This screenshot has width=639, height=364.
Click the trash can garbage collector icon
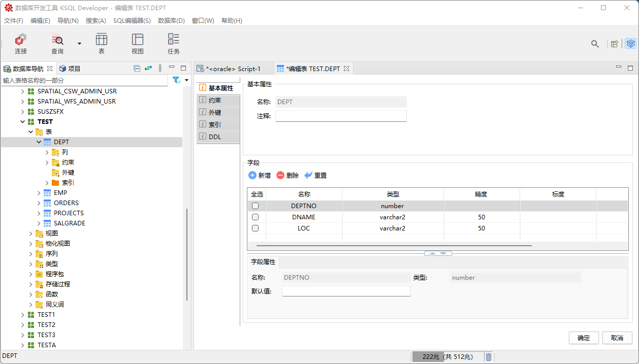pos(488,357)
